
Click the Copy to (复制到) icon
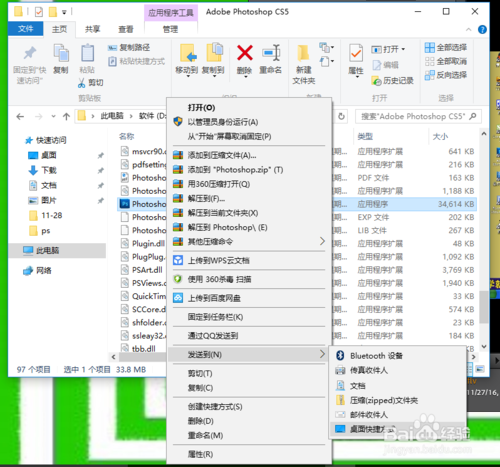point(214,53)
